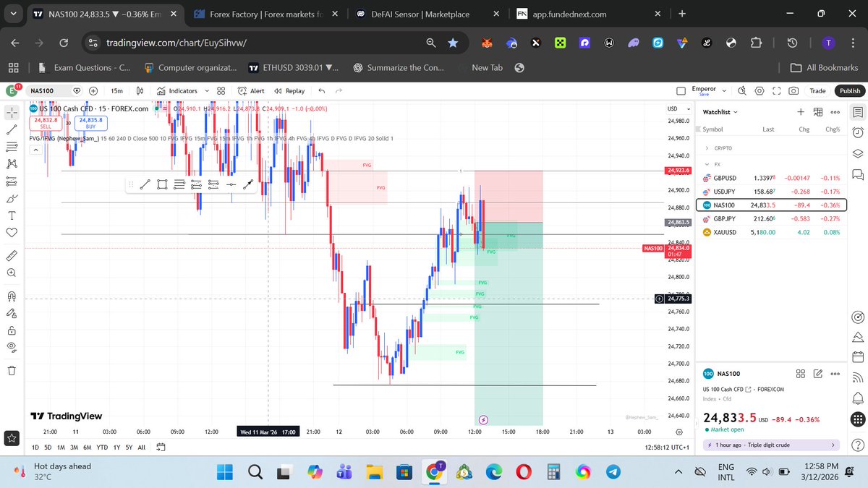
Task: Select GBPUSD in the watchlist
Action: (771, 178)
